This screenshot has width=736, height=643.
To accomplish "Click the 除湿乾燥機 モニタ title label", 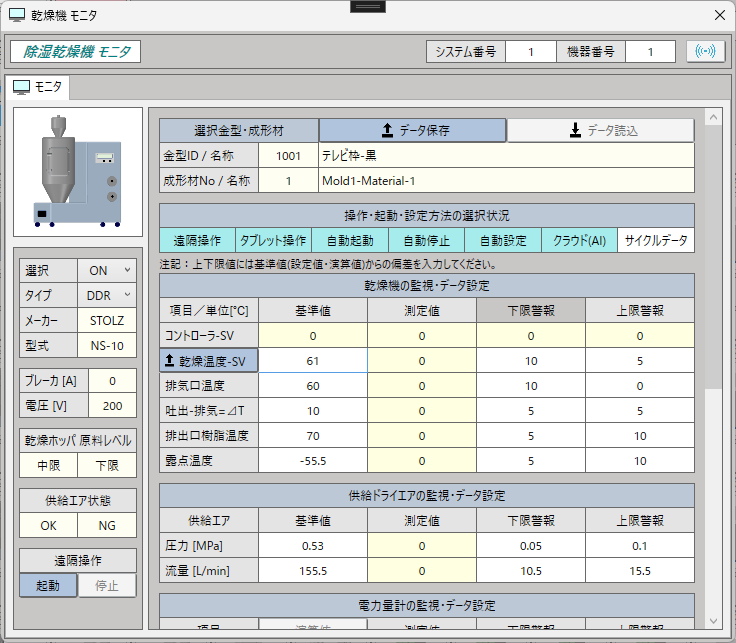I will pos(76,51).
